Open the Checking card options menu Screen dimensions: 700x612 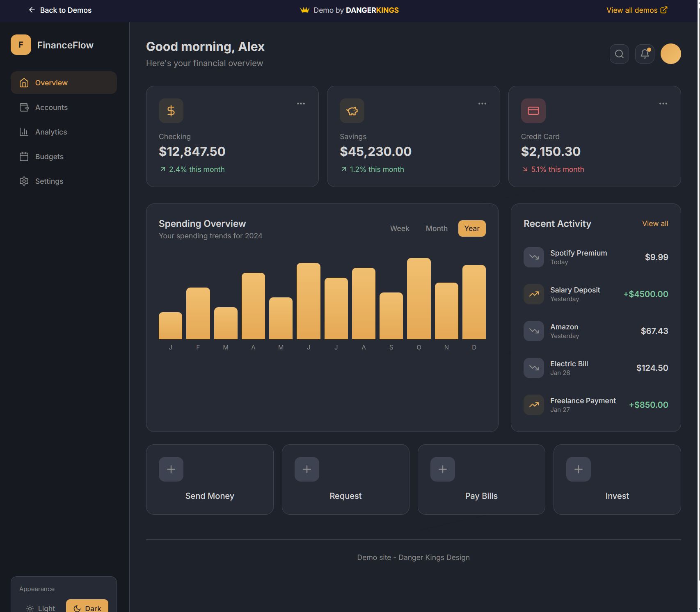point(301,103)
